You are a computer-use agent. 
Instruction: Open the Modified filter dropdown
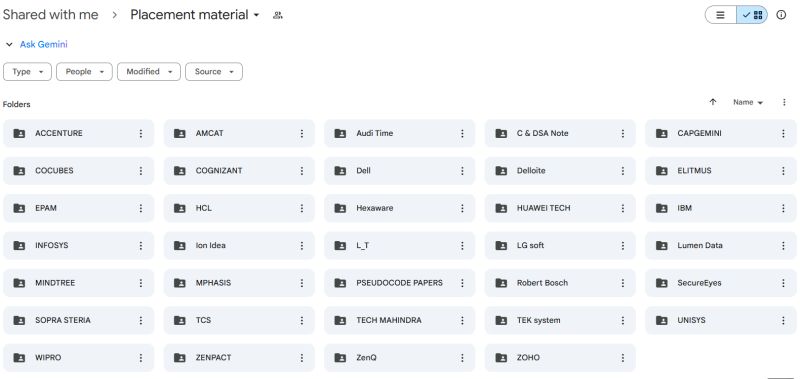coord(149,72)
